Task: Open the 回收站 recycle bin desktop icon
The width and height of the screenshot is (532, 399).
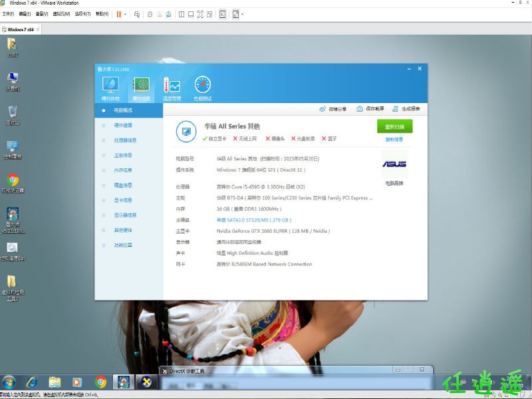Action: coord(13,115)
